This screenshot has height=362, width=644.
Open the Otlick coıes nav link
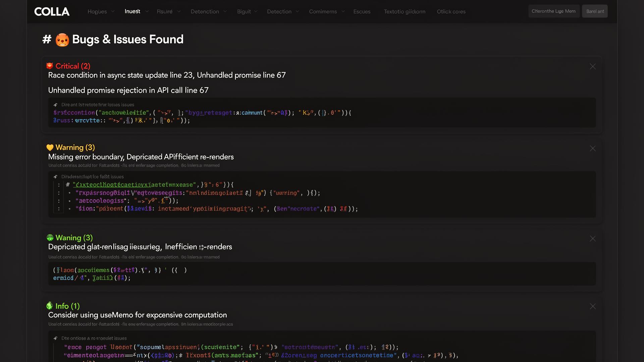tap(451, 11)
